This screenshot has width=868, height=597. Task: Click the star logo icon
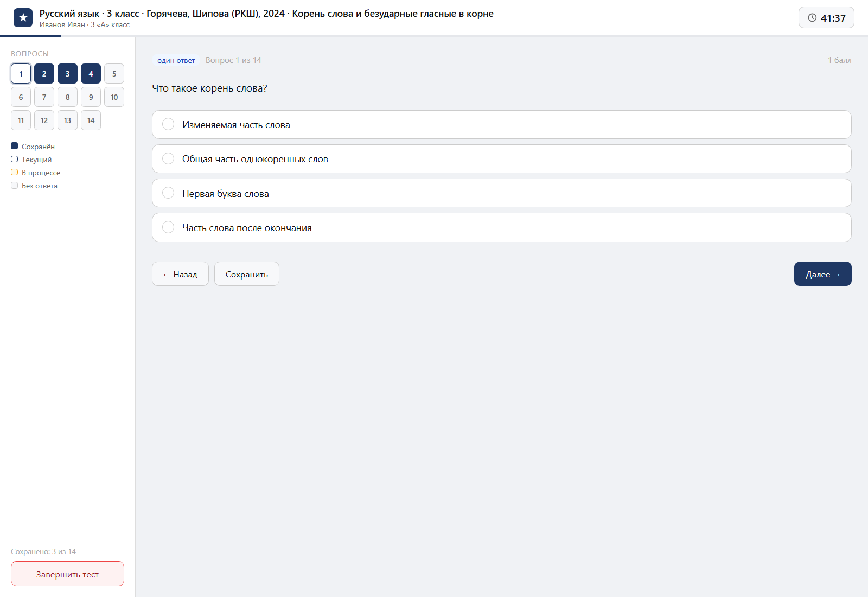[23, 17]
